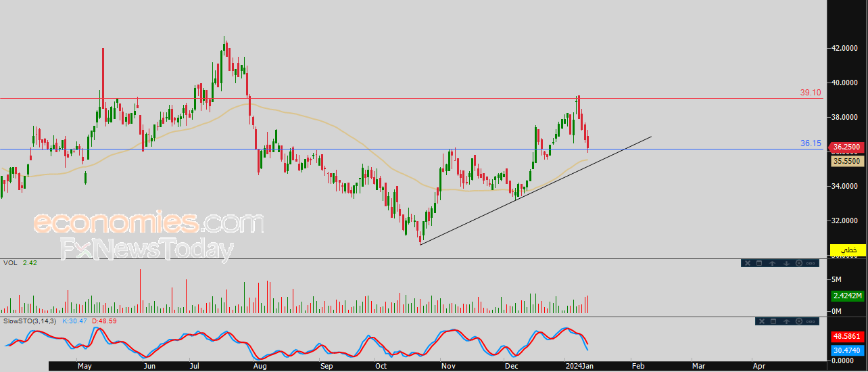This screenshot has width=868, height=372.
Task: Click the Feb label on time axis
Action: click(x=638, y=366)
